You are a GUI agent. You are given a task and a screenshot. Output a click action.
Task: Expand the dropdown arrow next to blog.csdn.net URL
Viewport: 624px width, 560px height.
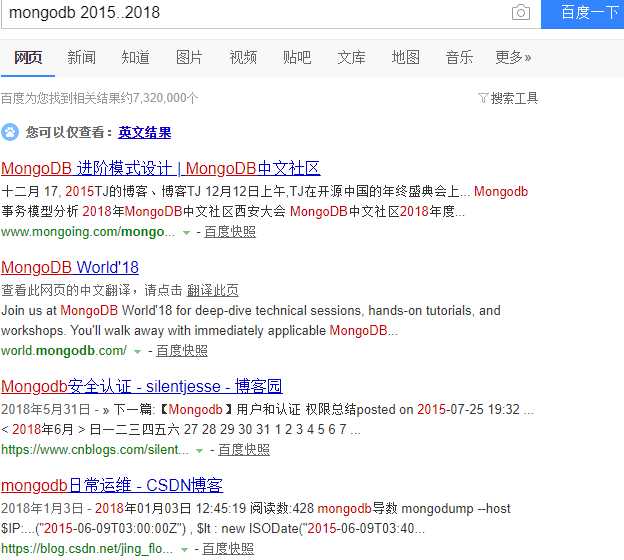(x=184, y=550)
